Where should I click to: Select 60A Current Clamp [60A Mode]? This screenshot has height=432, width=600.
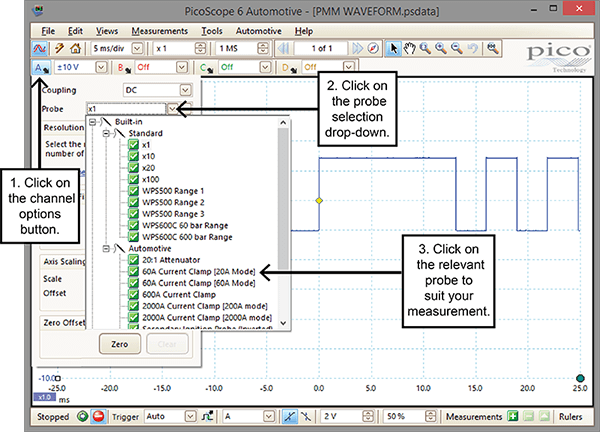point(199,283)
